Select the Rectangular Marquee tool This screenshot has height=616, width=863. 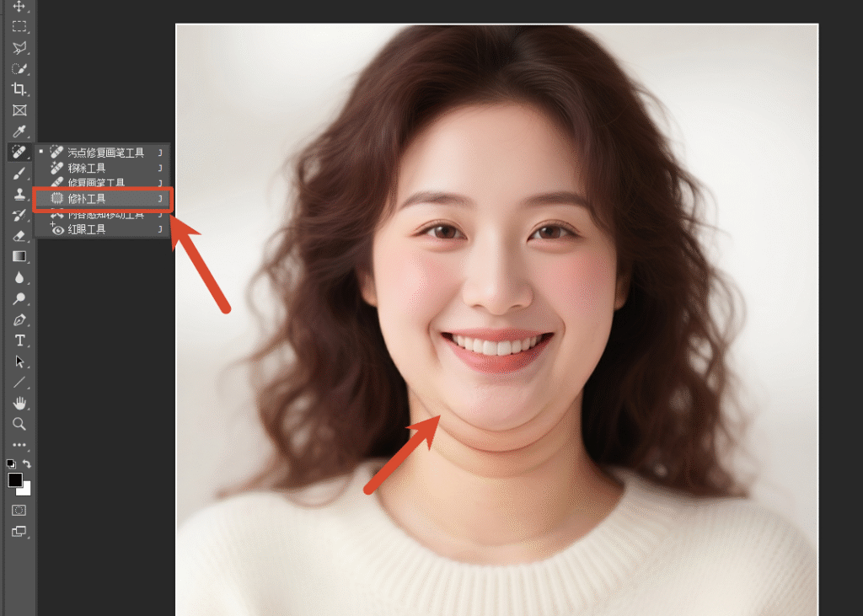pos(19,26)
